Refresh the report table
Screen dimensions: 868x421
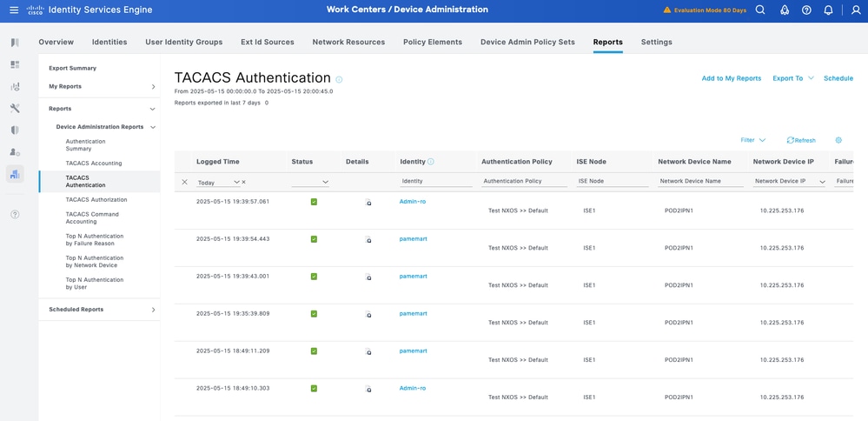[x=801, y=140]
